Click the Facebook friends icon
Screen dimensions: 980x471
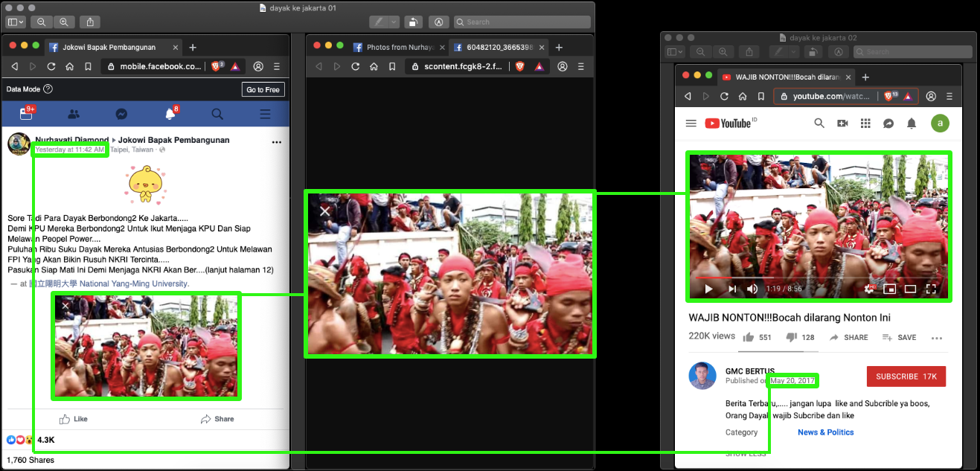point(74,114)
